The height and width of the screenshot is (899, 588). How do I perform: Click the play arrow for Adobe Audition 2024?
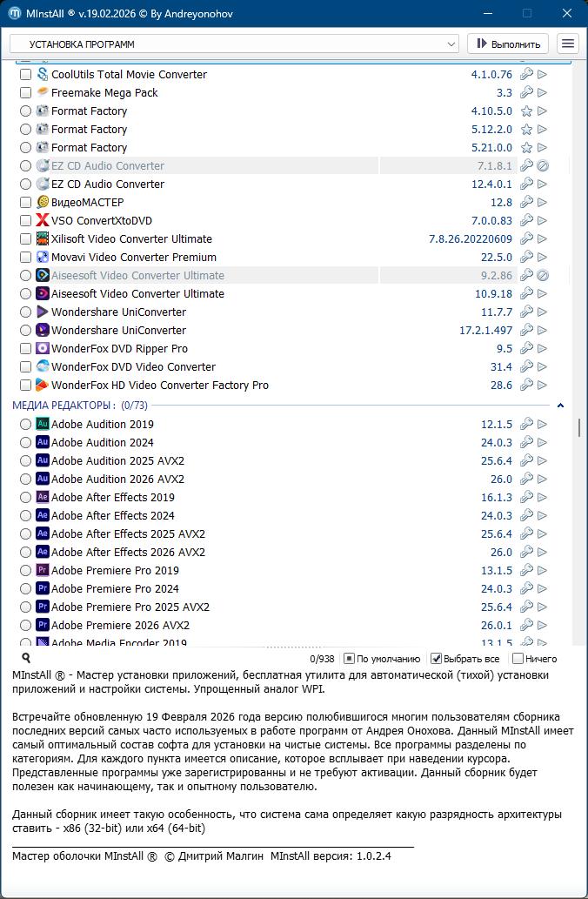[542, 443]
